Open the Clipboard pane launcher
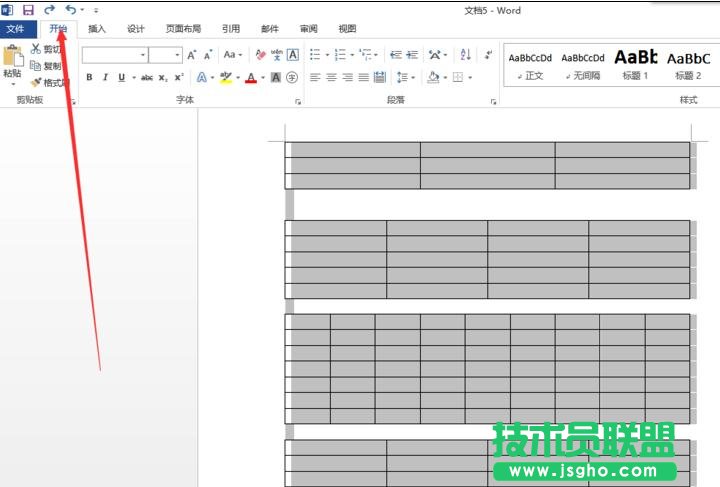 pos(73,102)
